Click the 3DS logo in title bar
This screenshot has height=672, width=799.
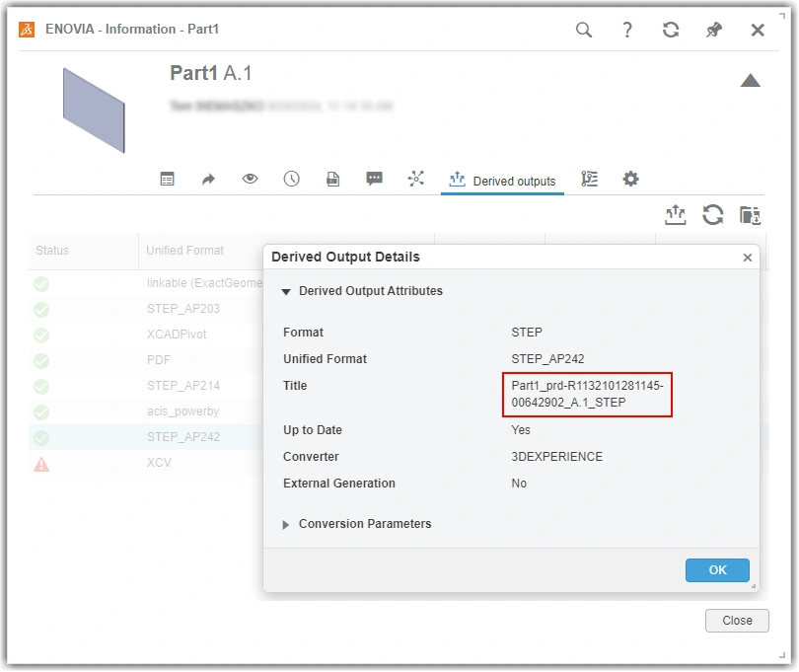pyautogui.click(x=27, y=30)
